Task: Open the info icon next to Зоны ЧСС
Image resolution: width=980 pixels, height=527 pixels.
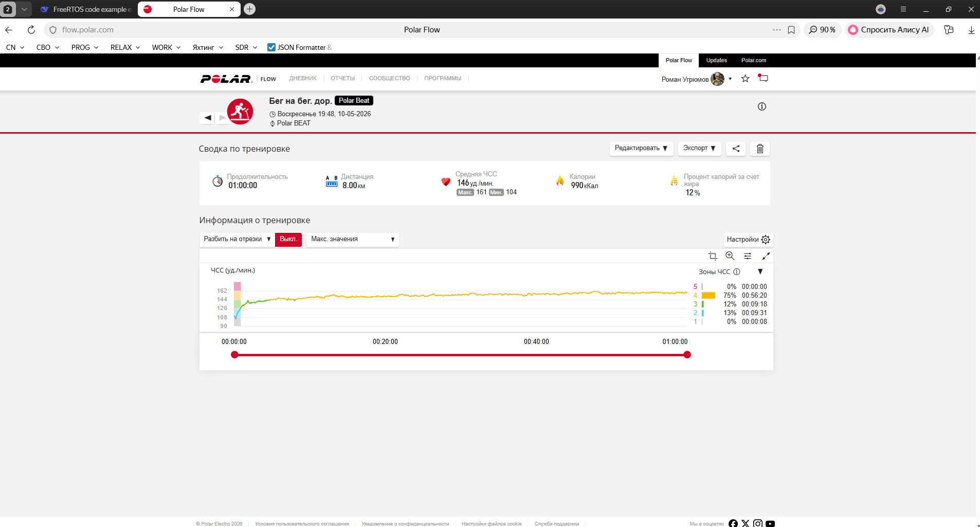Action: point(737,271)
